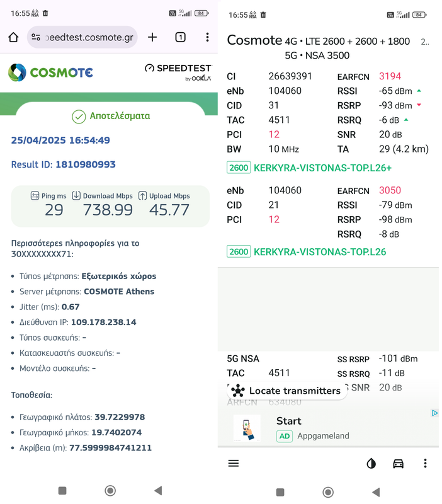
Task: Tap EARFCN value 3050
Action: (x=390, y=190)
